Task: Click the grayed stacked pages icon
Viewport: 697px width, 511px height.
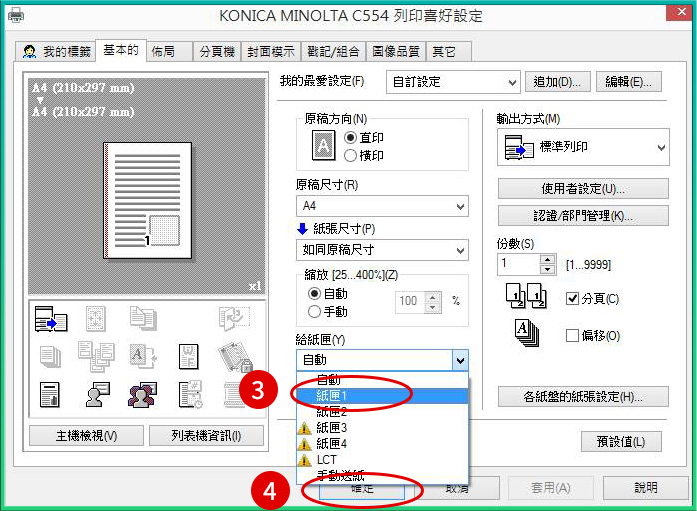Action: point(50,357)
